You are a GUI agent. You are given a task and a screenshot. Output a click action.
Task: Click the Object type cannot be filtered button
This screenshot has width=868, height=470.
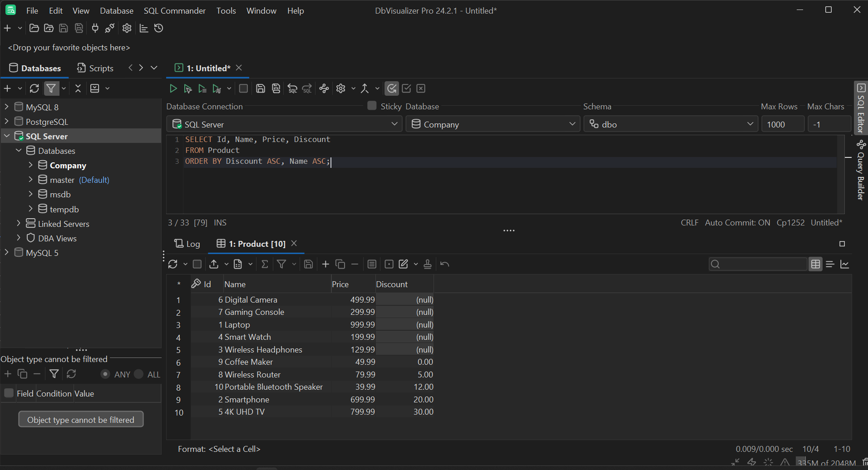81,419
